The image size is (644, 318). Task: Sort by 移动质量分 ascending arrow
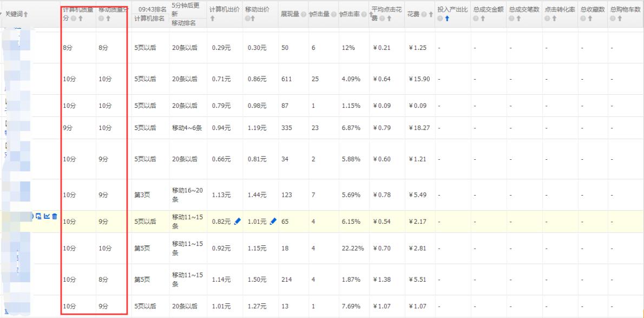[x=108, y=18]
